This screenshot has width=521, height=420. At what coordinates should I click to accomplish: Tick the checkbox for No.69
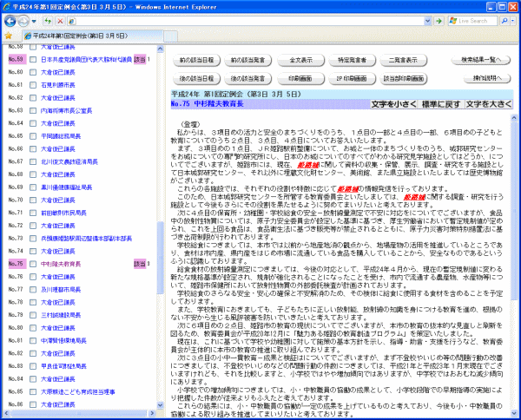point(33,187)
